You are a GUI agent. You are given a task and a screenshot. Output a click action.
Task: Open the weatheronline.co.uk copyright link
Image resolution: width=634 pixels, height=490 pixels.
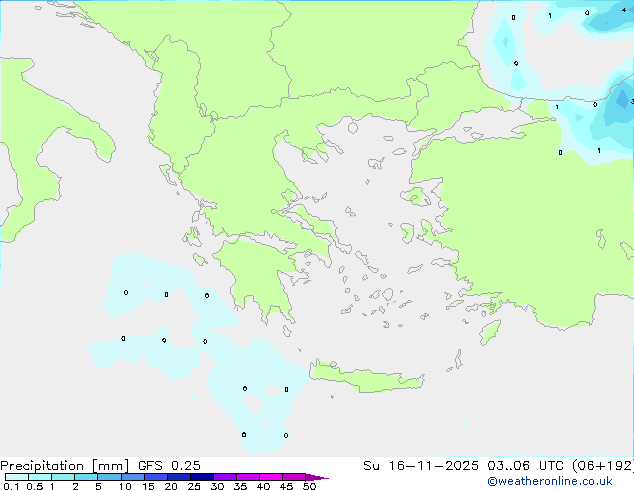tap(550, 482)
